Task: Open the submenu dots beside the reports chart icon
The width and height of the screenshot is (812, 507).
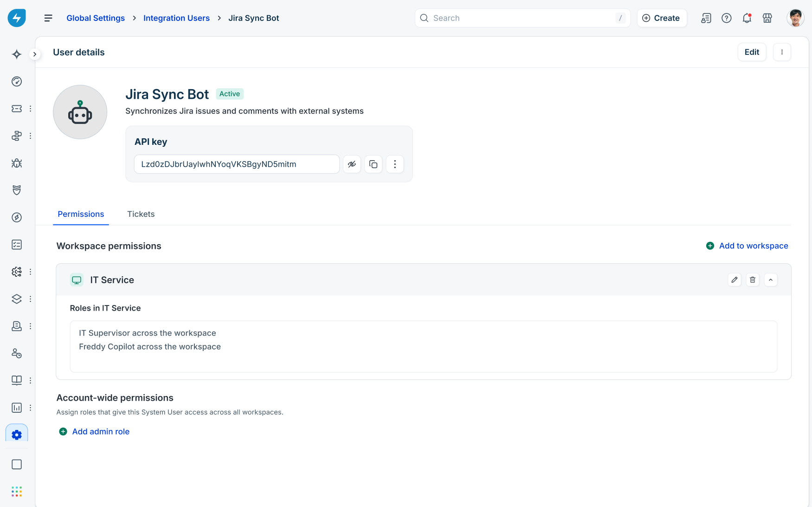Action: coord(30,408)
